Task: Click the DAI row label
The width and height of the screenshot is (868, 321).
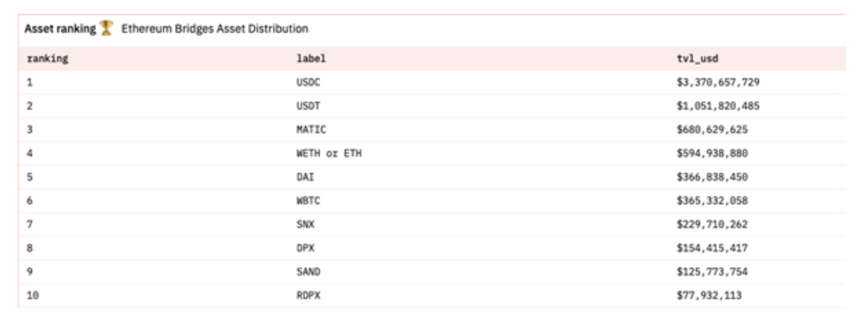Action: pyautogui.click(x=305, y=177)
